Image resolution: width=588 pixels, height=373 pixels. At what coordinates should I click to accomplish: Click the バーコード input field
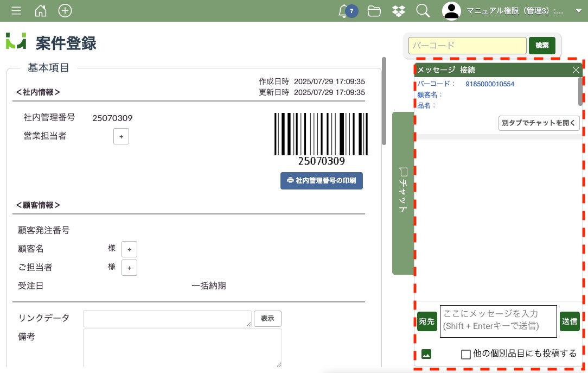tap(468, 46)
